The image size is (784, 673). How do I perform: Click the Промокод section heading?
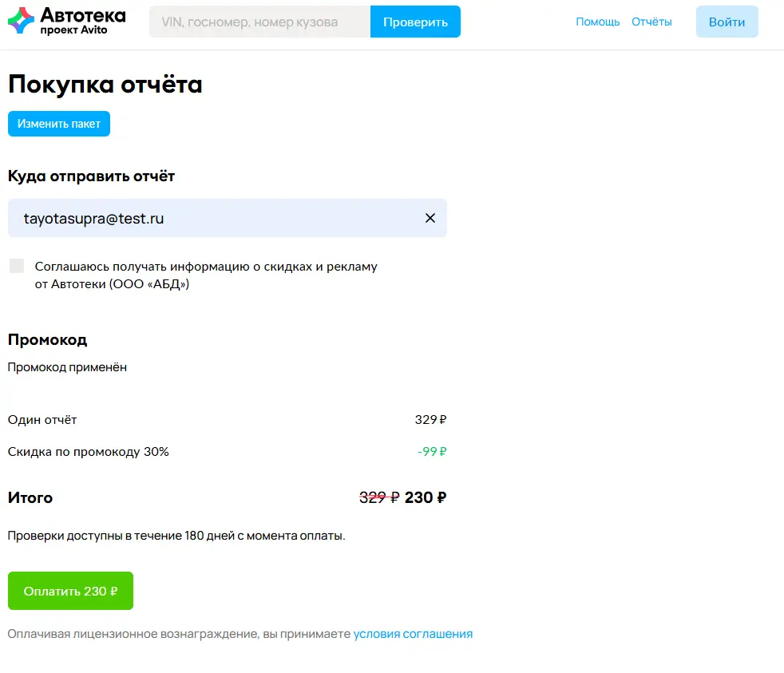[x=47, y=339]
